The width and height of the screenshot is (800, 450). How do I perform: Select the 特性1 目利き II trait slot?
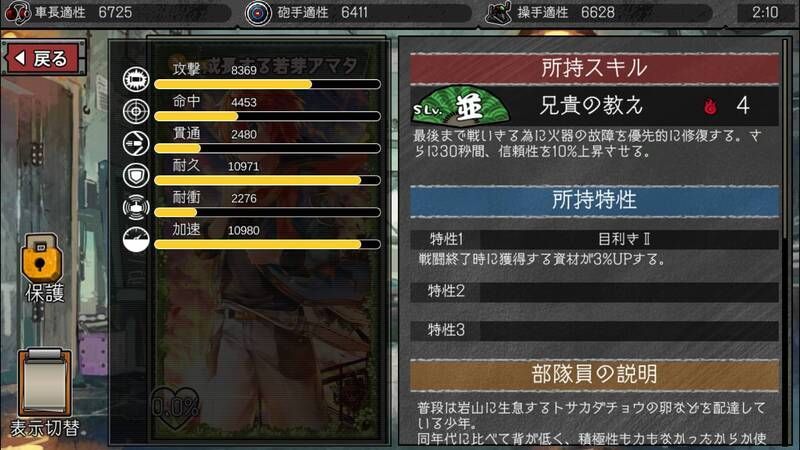[x=594, y=239]
